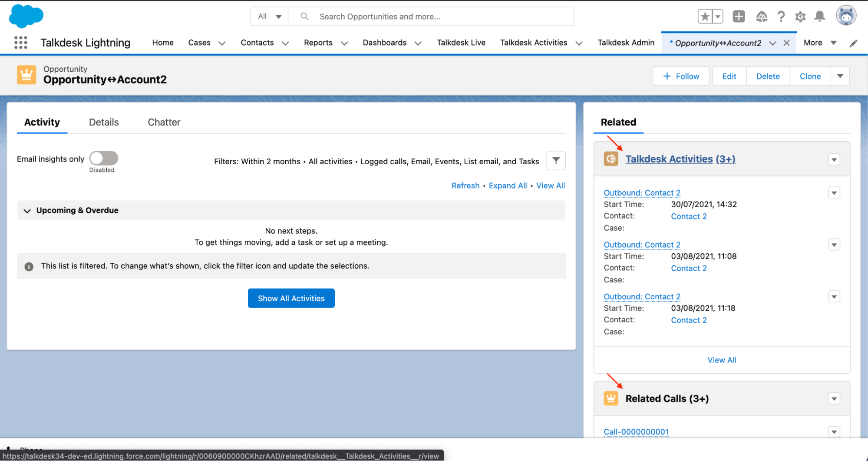Open the Related Calls list actions dropdown
Image resolution: width=868 pixels, height=461 pixels.
coord(834,398)
